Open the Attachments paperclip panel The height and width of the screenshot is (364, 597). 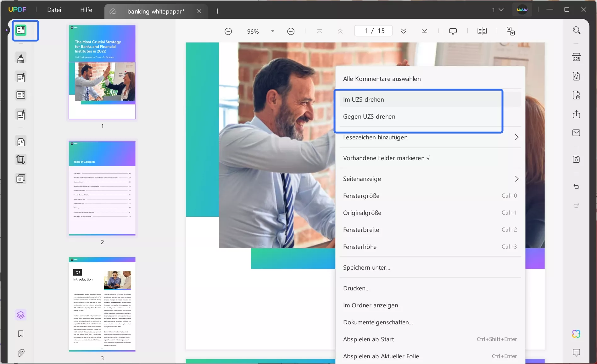(21, 353)
